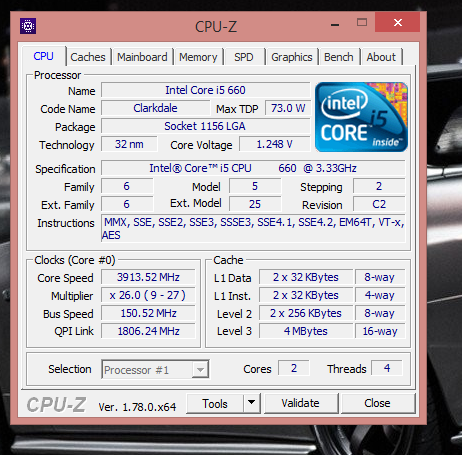Click the Stepping value 2

click(379, 186)
